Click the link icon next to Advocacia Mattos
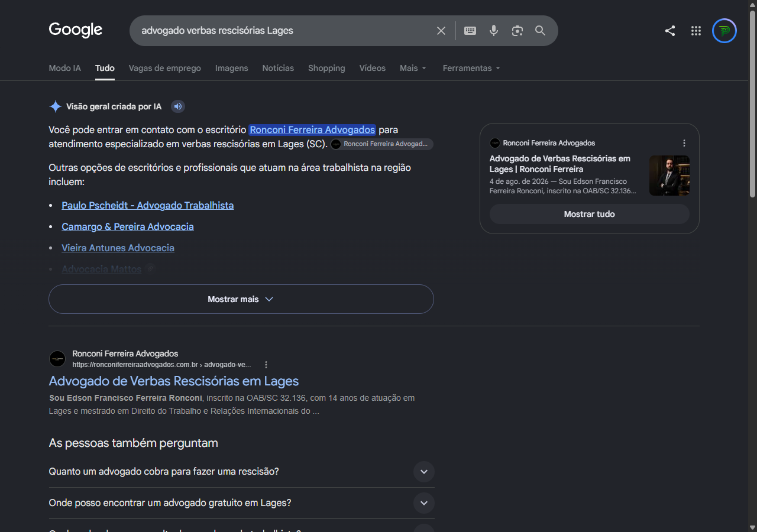Image resolution: width=757 pixels, height=532 pixels. tap(150, 269)
